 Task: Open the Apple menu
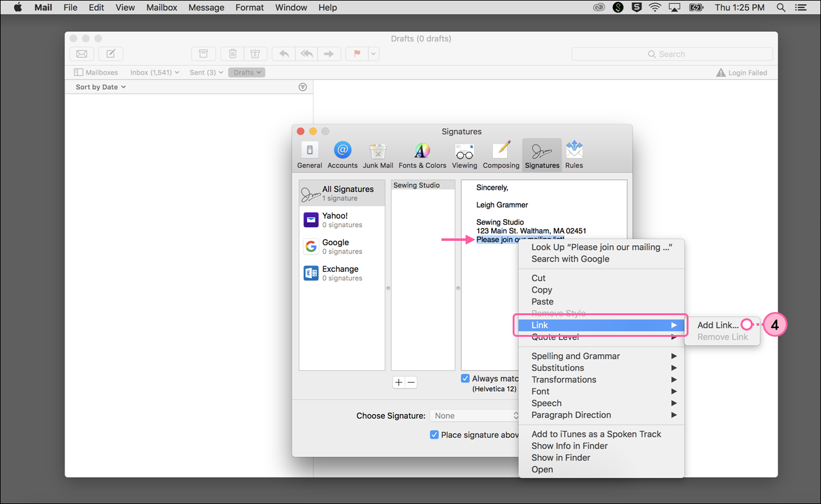(17, 7)
